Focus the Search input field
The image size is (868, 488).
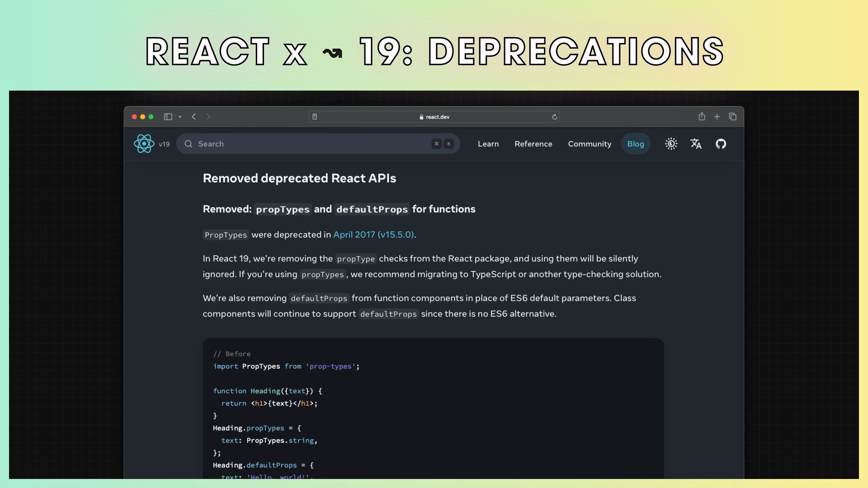tap(307, 144)
